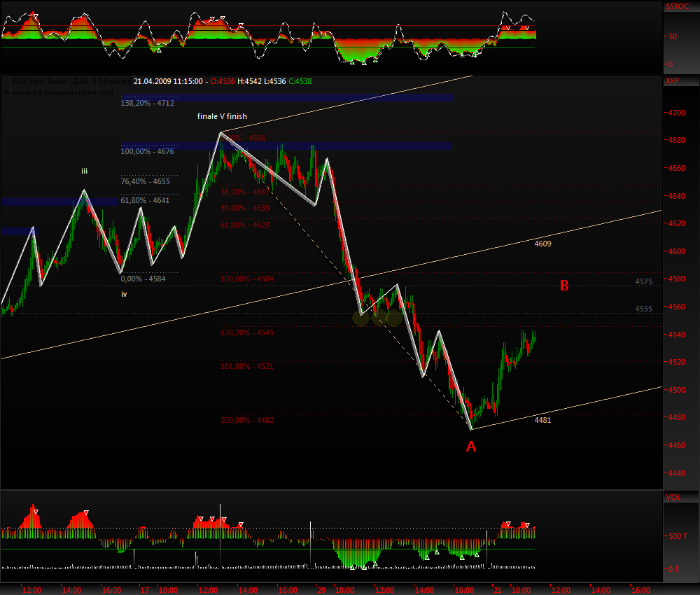
Task: Click the channel line value 4481
Action: click(x=543, y=420)
